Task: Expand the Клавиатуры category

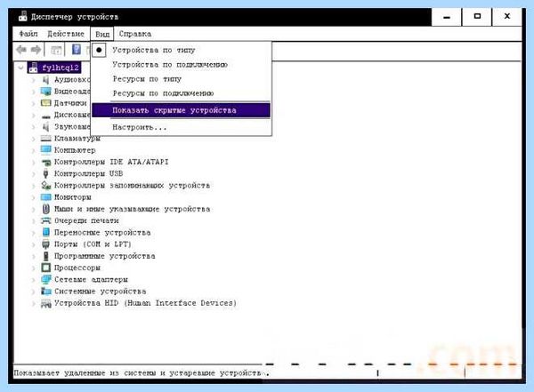Action: coord(34,139)
